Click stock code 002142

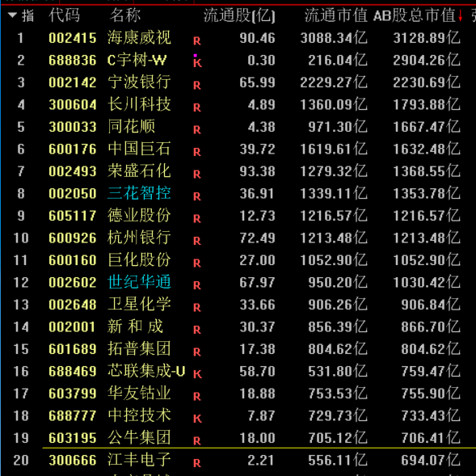point(73,82)
